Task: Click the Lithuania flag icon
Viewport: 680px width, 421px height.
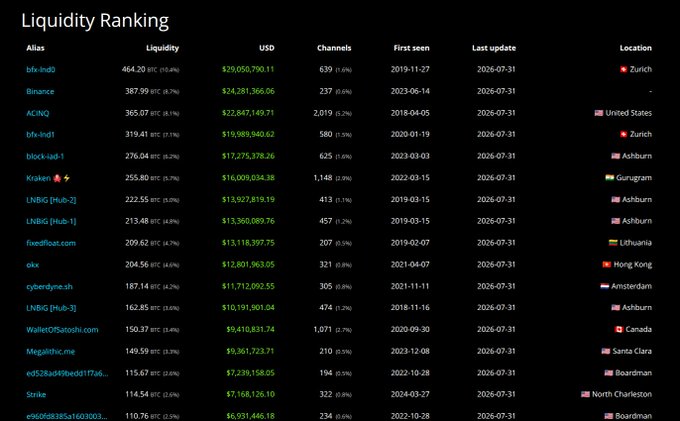Action: (x=613, y=243)
